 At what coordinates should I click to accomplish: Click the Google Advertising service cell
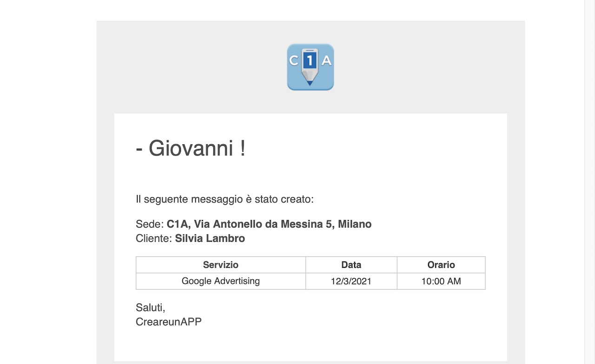[220, 281]
